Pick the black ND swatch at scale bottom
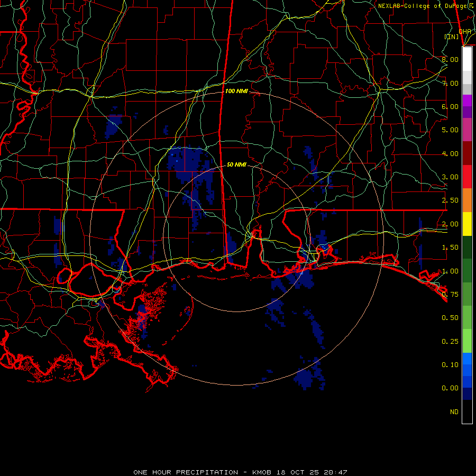 click(x=467, y=411)
